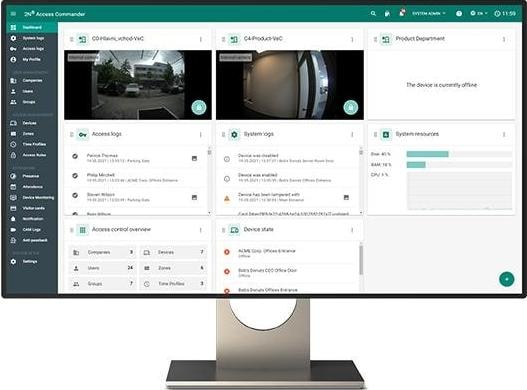Click the Disk usage bar

[459, 154]
